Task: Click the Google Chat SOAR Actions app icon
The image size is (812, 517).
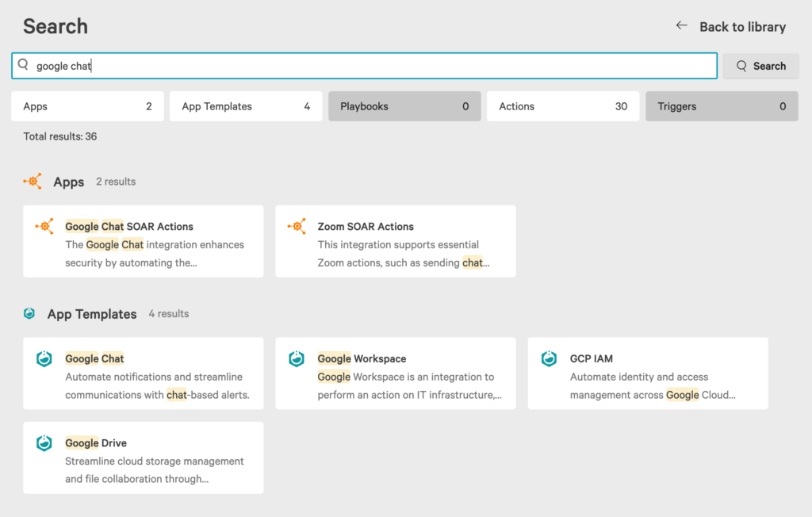Action: pyautogui.click(x=44, y=226)
